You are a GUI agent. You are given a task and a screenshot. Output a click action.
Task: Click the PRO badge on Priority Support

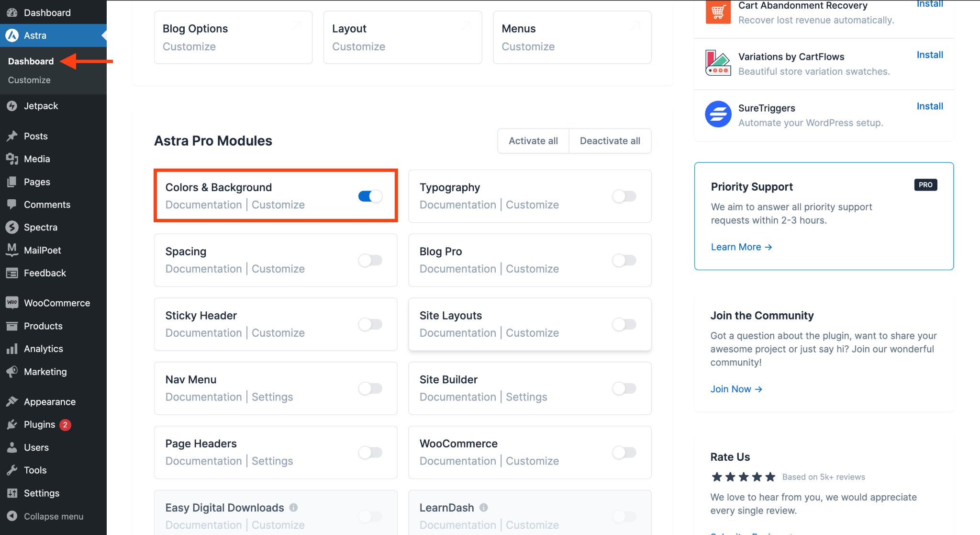tap(925, 185)
